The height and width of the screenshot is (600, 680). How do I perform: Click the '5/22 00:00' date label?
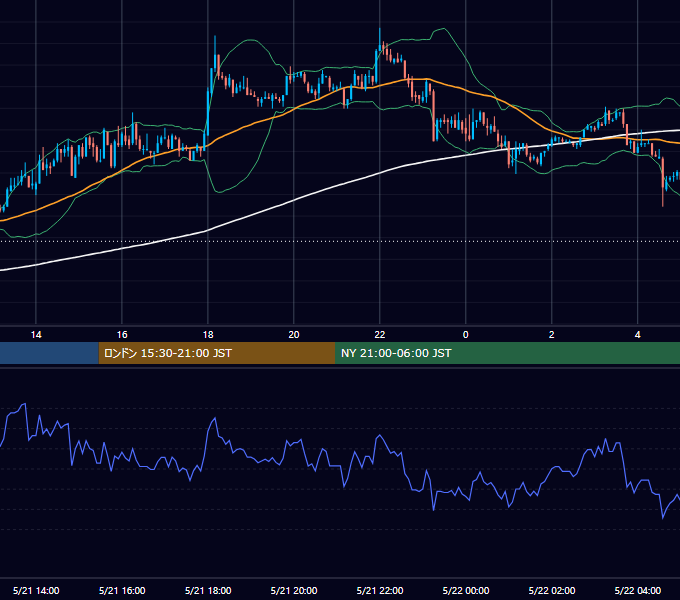465,590
